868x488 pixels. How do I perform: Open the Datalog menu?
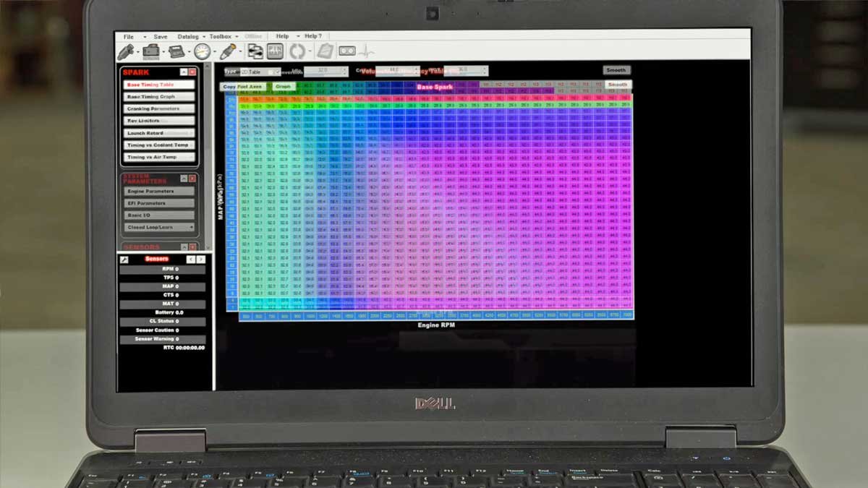[188, 36]
